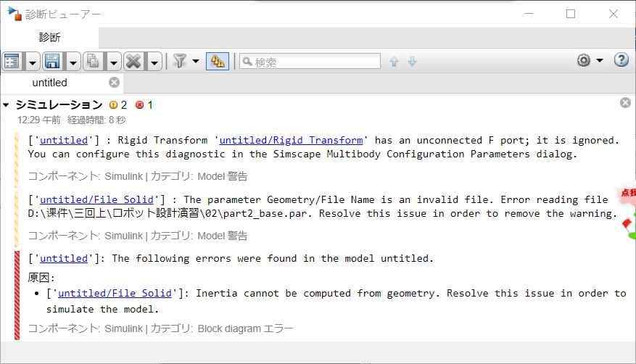Click the save diagnostics floppy icon
Image resolution: width=636 pixels, height=364 pixels.
coord(53,62)
